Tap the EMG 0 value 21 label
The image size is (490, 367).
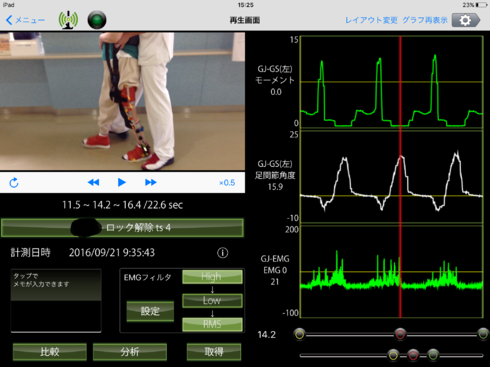pos(275,282)
